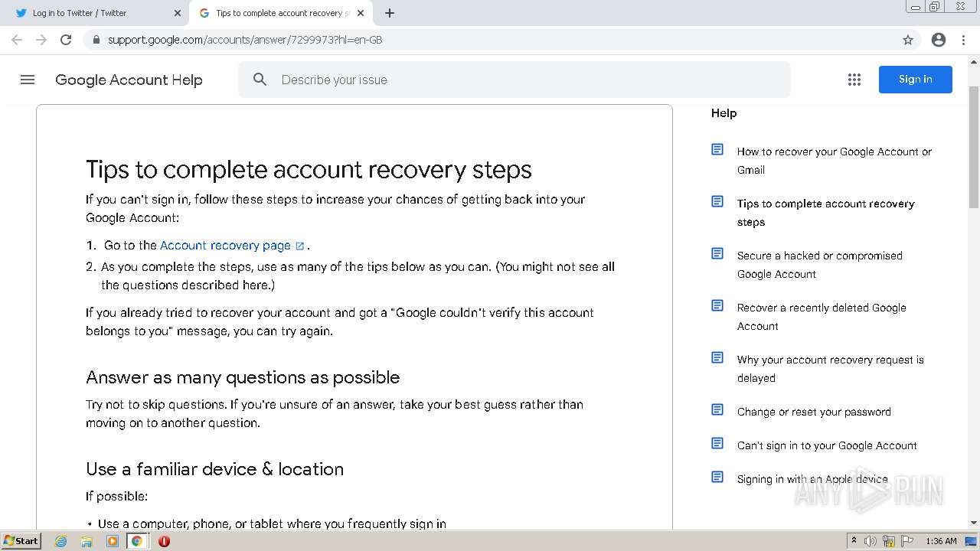Click the Sign in button
Viewport: 980px width, 551px height.
tap(915, 80)
